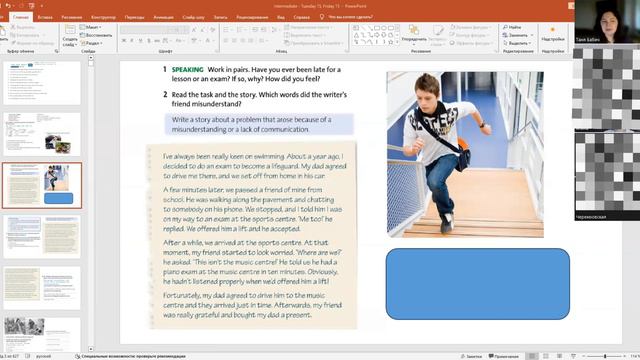Image resolution: width=640 pixels, height=360 pixels.
Task: Click the zoom slider in status bar
Action: point(605,356)
